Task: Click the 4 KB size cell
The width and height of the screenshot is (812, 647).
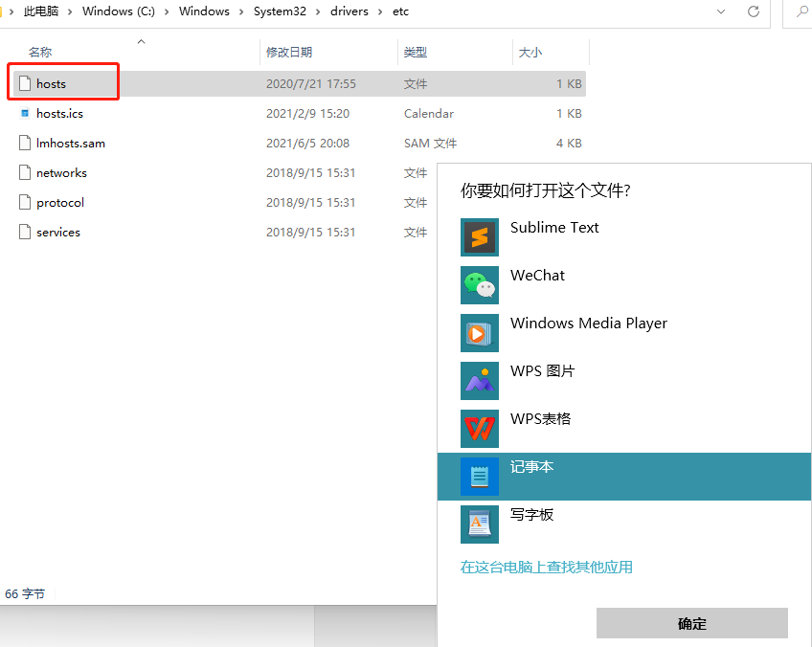Action: (x=569, y=143)
